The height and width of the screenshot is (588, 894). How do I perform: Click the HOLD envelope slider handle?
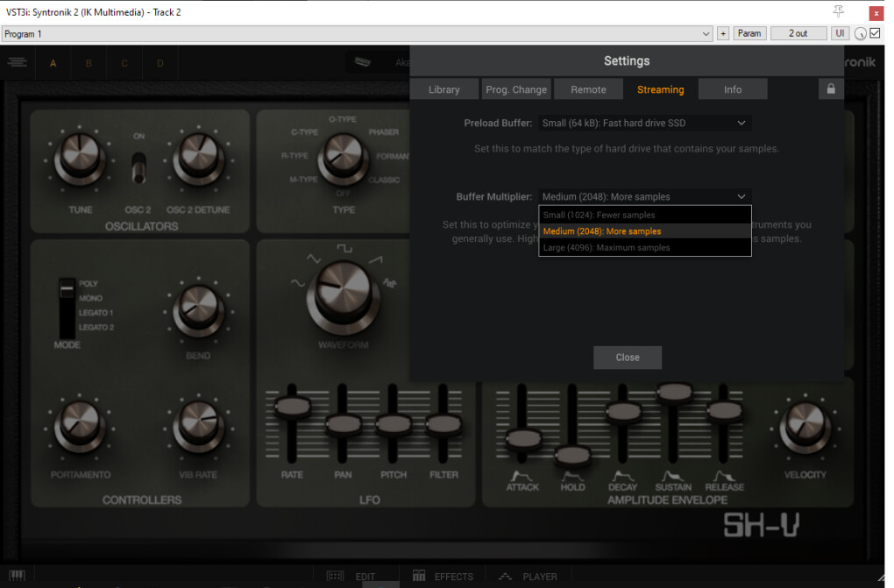point(572,455)
